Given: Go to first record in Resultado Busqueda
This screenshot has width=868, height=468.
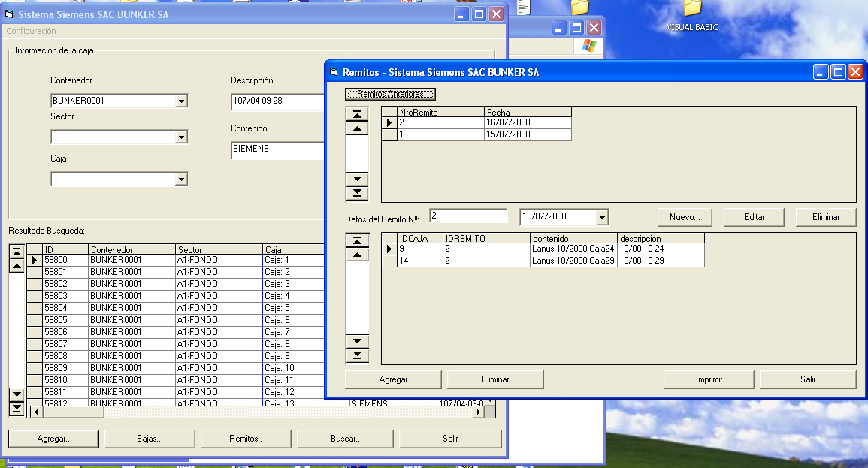Looking at the screenshot, I should click(16, 251).
